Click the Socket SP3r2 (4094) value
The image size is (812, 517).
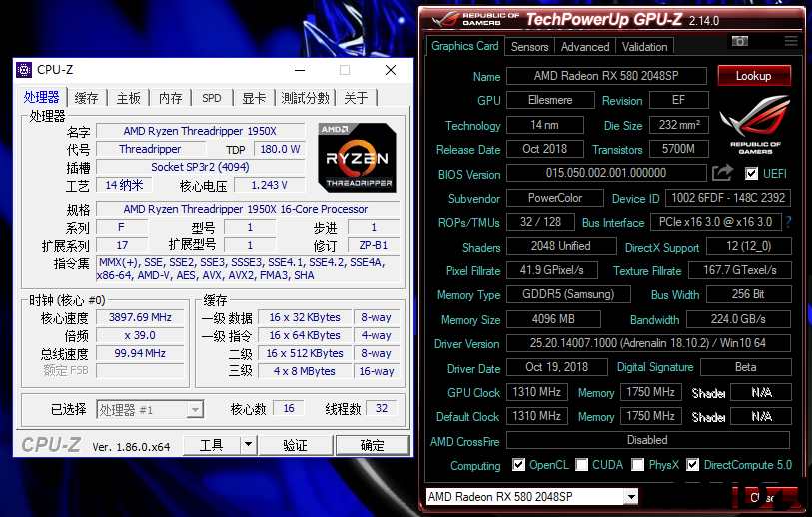coord(200,167)
